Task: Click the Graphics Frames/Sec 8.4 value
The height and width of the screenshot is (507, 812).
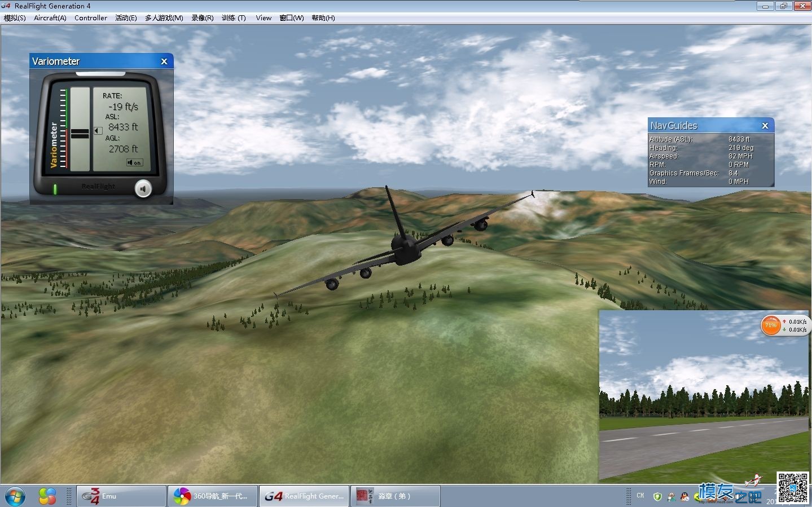Action: click(x=733, y=173)
